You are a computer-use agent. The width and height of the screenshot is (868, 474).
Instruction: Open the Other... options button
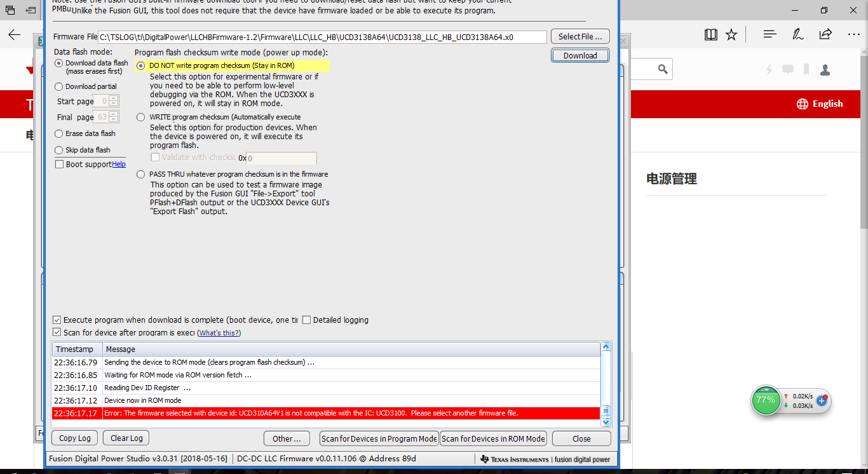coord(287,438)
